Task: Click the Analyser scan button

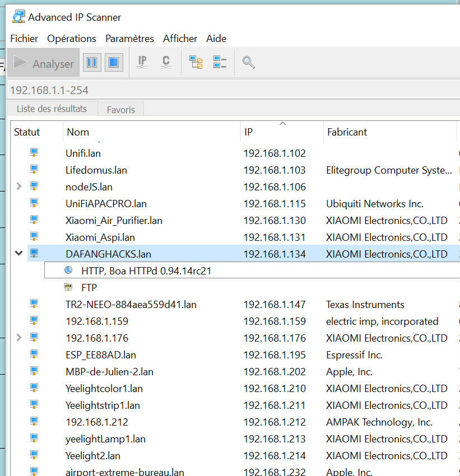Action: [43, 63]
